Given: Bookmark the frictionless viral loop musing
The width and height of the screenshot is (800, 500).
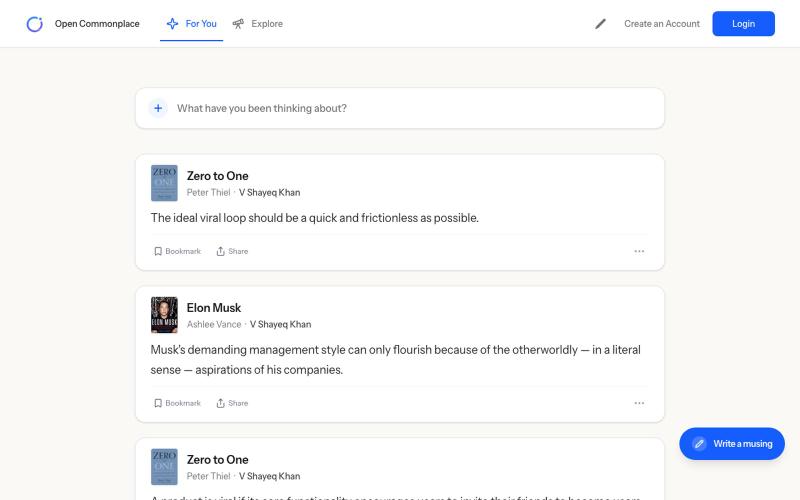Looking at the screenshot, I should coord(178,251).
